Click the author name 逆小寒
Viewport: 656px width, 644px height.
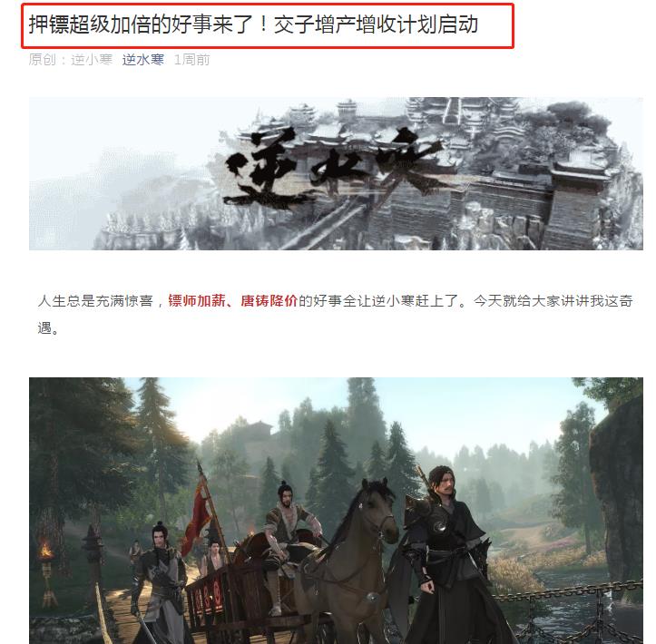92,60
